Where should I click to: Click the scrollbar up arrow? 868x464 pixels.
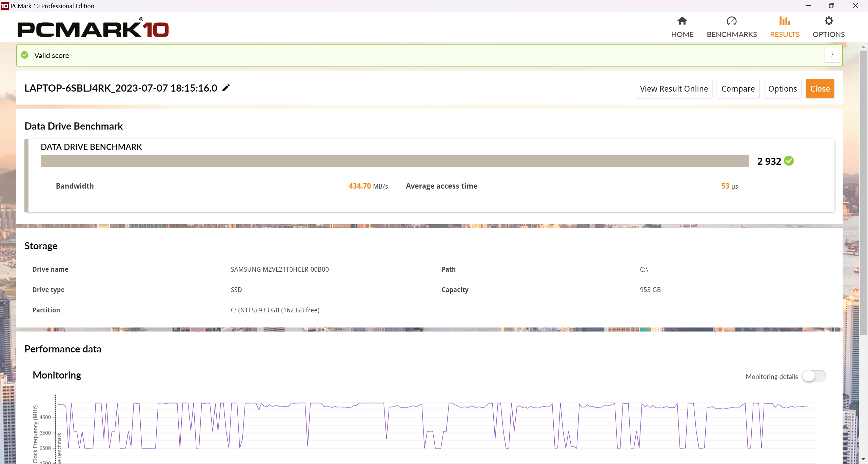[x=863, y=47]
